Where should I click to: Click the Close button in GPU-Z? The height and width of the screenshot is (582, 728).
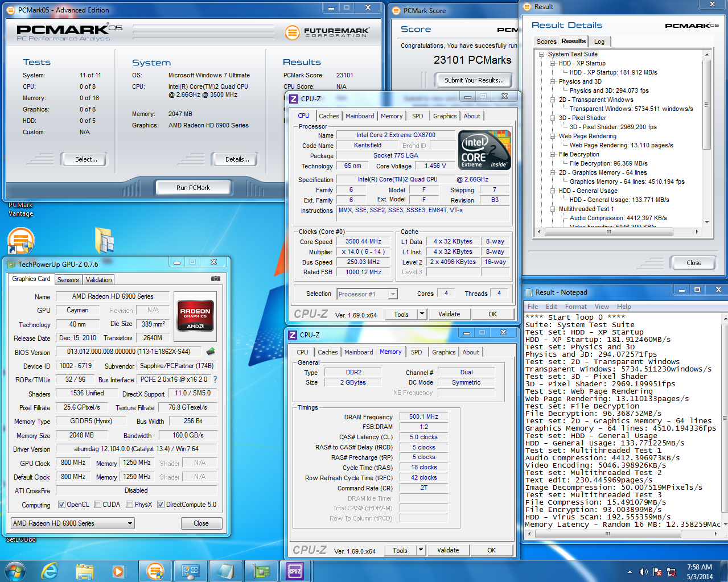[x=201, y=523]
